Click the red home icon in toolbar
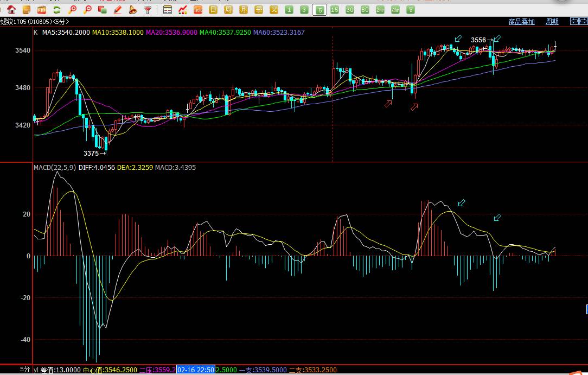The width and height of the screenshot is (588, 375). coord(11,10)
